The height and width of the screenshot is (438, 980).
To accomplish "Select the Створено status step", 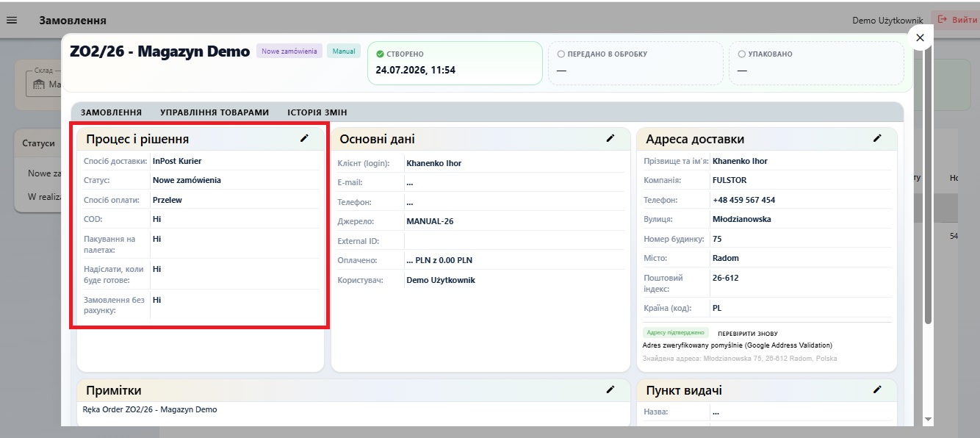I will pos(453,62).
